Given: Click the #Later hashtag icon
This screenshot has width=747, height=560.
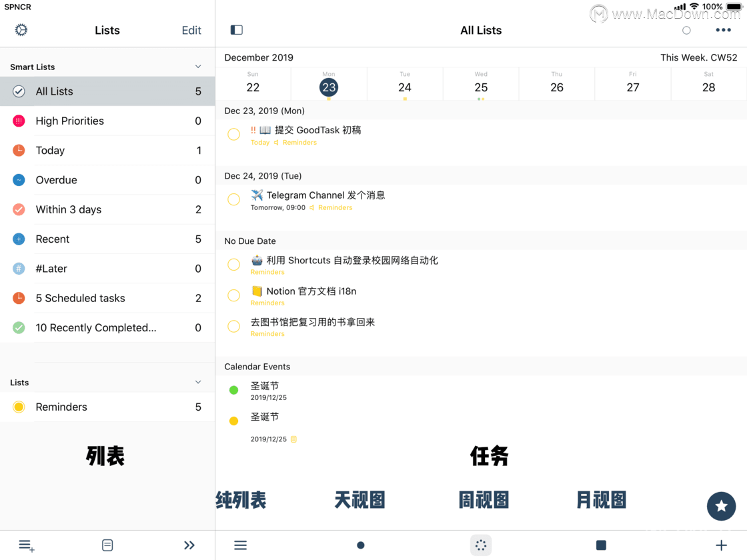Looking at the screenshot, I should (19, 269).
